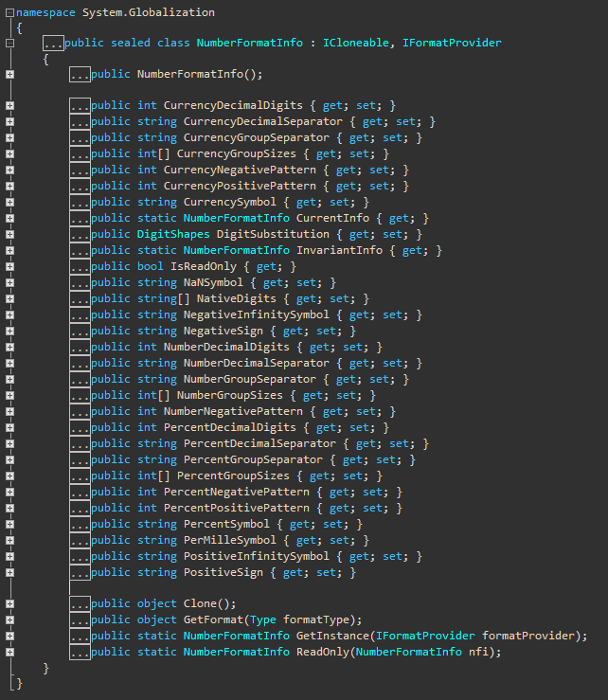
Task: Click the Type parameter in GetFormat
Action: coord(263,619)
